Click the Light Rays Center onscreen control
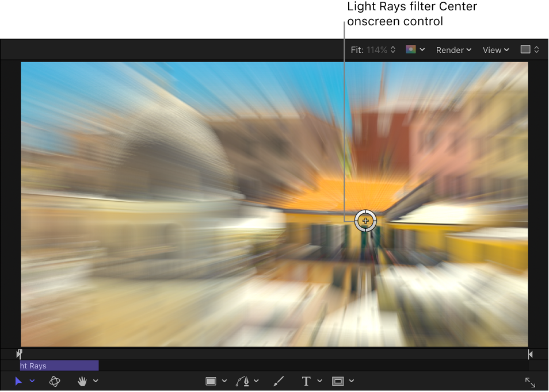Screen dimensions: 549x392 tap(365, 221)
